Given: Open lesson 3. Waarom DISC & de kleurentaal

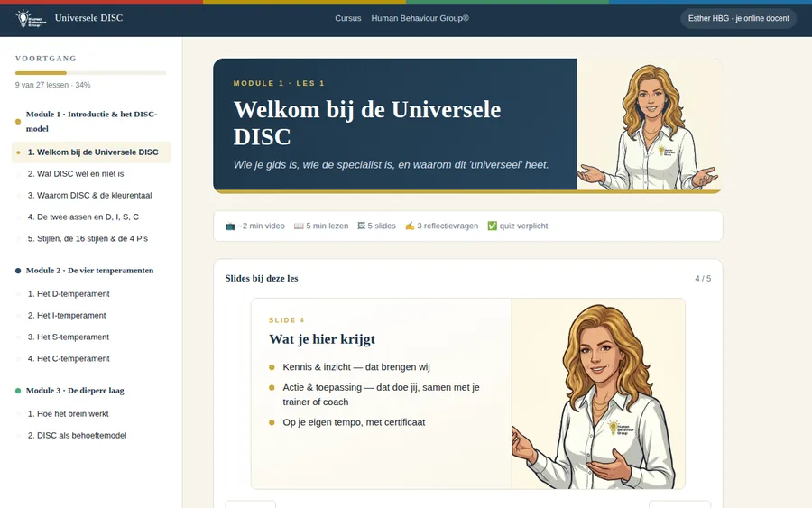Looking at the screenshot, I should point(89,195).
